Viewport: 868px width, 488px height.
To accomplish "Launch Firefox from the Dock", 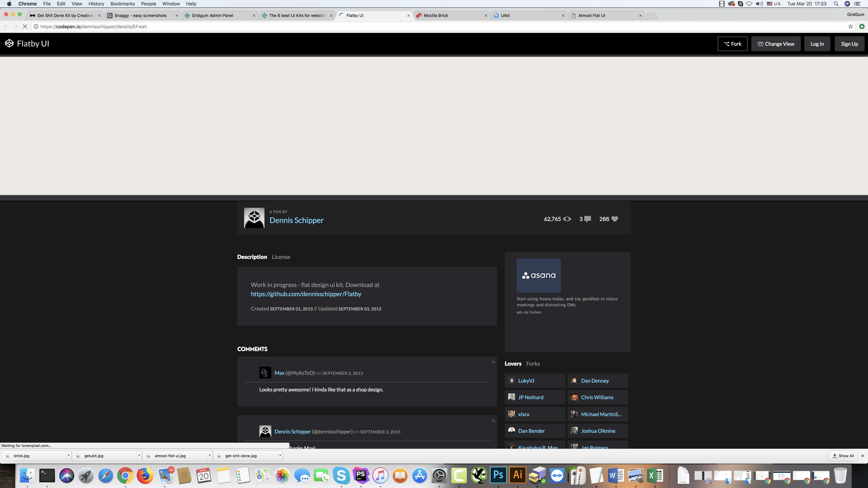I will pos(145,475).
